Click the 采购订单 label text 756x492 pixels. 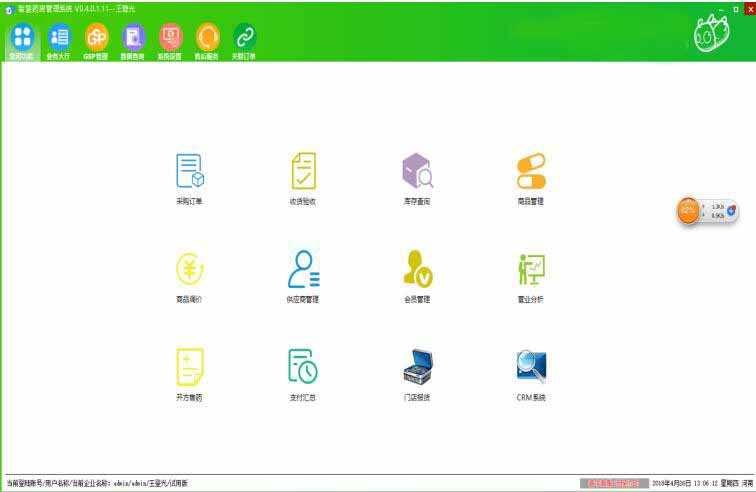pos(189,201)
